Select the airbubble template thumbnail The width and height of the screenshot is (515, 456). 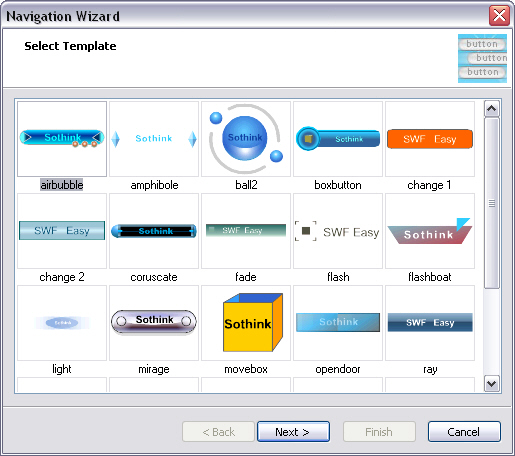[x=62, y=139]
